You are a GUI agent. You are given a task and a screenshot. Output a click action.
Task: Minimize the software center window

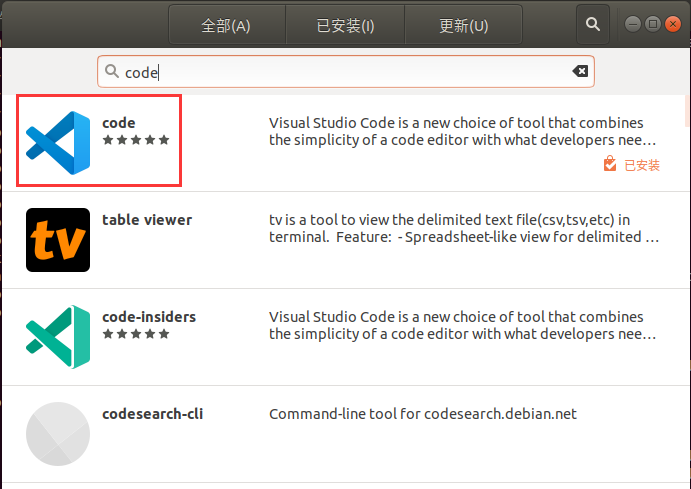coord(632,24)
